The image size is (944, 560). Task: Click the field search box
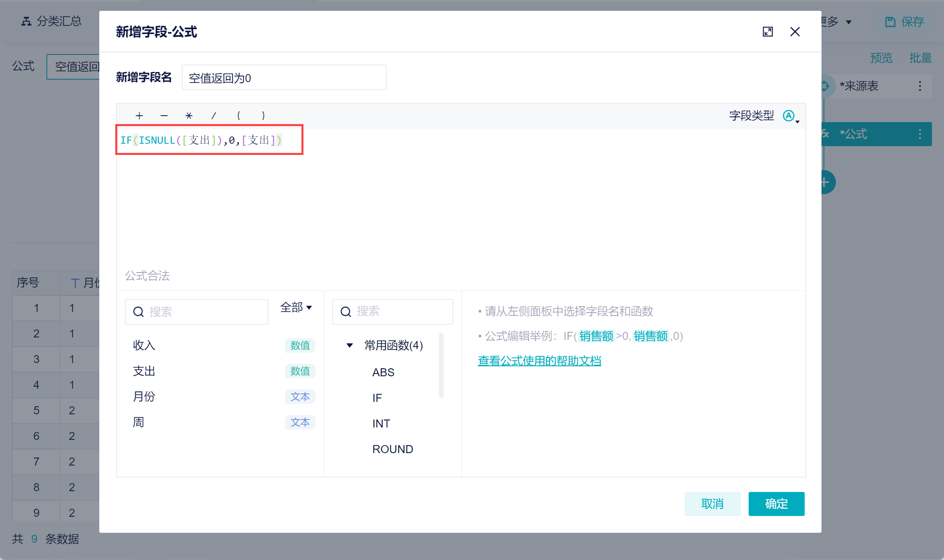pos(196,312)
